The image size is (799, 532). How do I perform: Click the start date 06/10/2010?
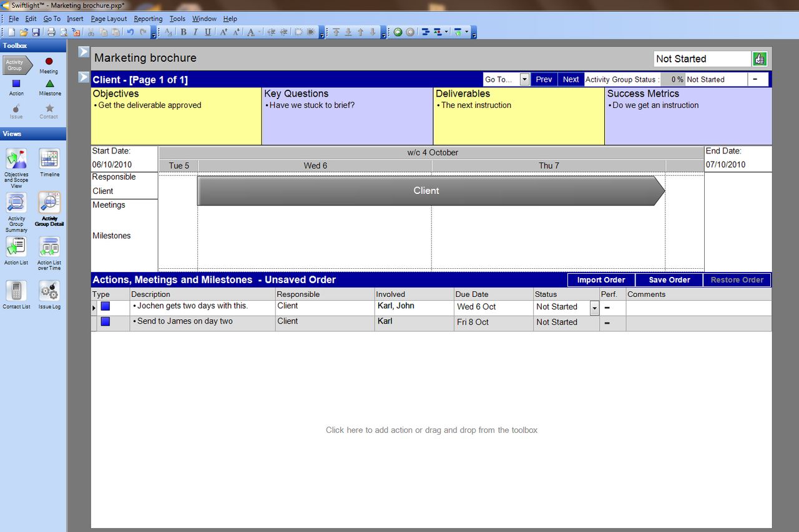(x=112, y=165)
